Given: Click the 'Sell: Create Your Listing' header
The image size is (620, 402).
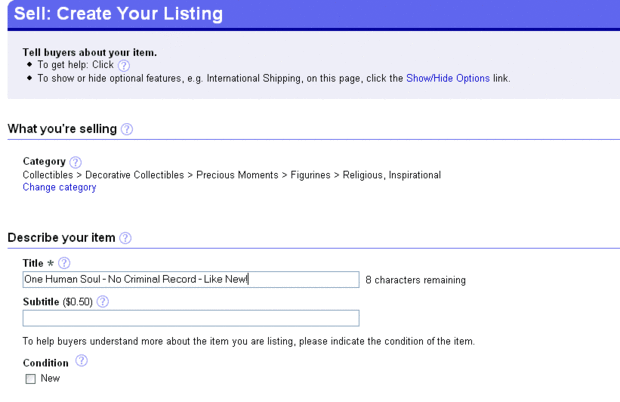Looking at the screenshot, I should point(118,14).
